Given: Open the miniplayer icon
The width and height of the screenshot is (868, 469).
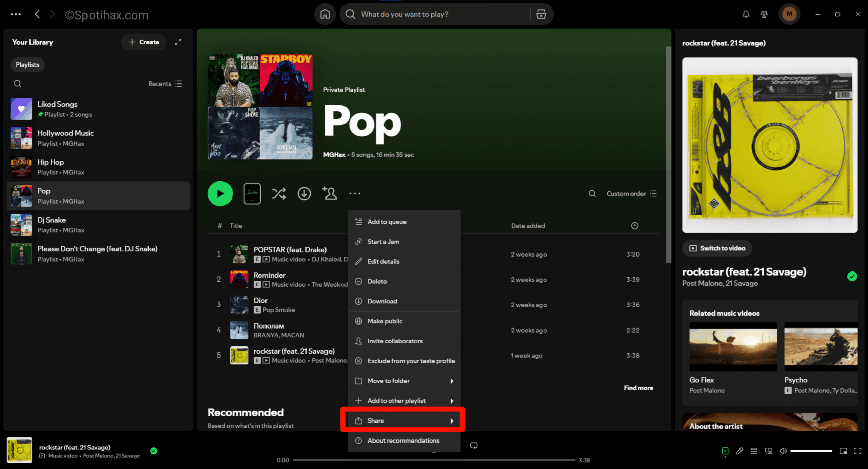Looking at the screenshot, I should click(x=843, y=451).
